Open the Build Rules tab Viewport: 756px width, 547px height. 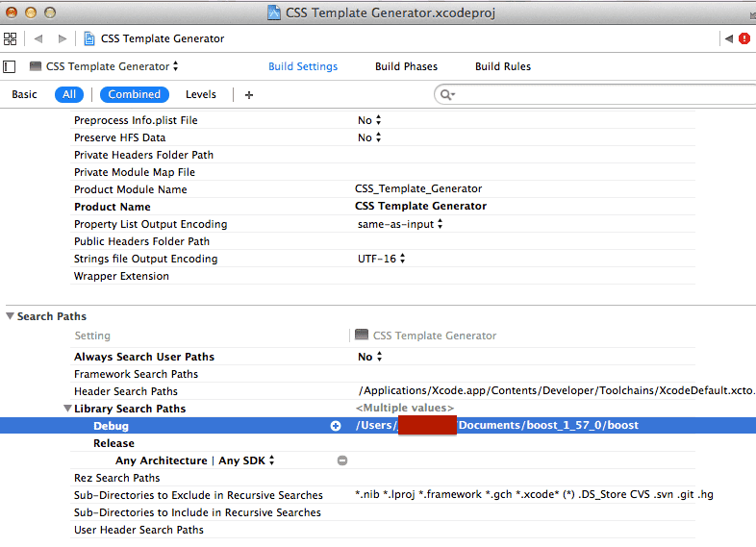pos(502,66)
